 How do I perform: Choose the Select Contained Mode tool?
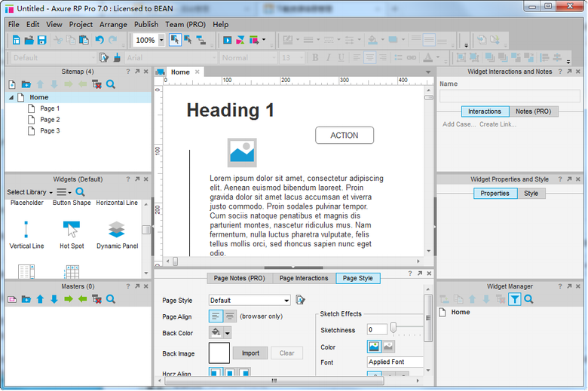[188, 40]
